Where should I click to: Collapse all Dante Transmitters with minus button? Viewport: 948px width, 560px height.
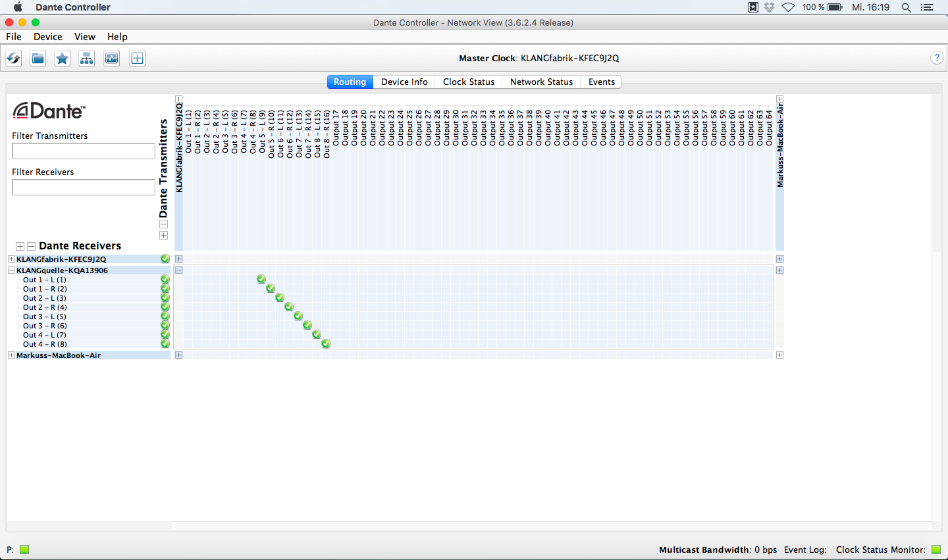click(164, 224)
